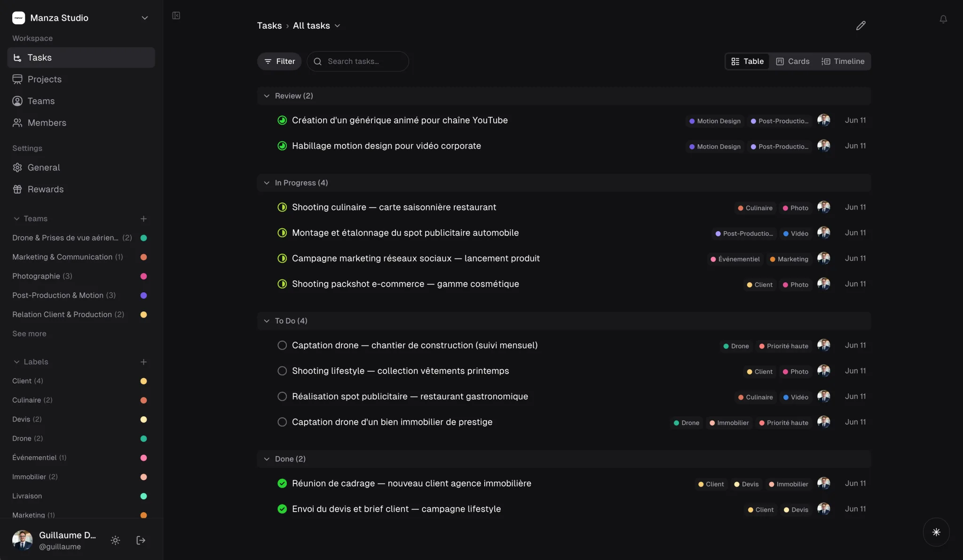The width and height of the screenshot is (963, 560).
Task: Click See more under Teams
Action: coord(29,334)
